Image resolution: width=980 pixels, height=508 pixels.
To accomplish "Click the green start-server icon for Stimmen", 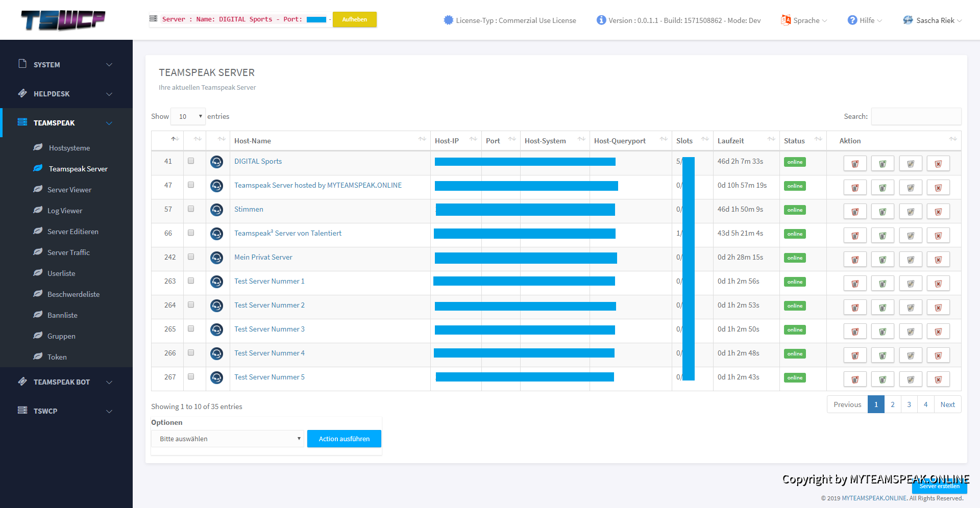I will coord(883,212).
